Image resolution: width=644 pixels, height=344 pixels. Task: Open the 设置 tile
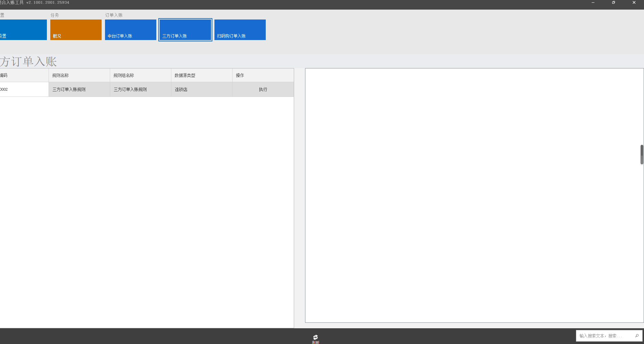click(23, 30)
